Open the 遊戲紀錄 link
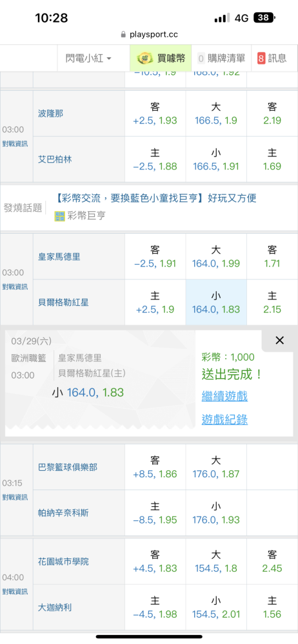298x644 pixels. click(x=224, y=419)
